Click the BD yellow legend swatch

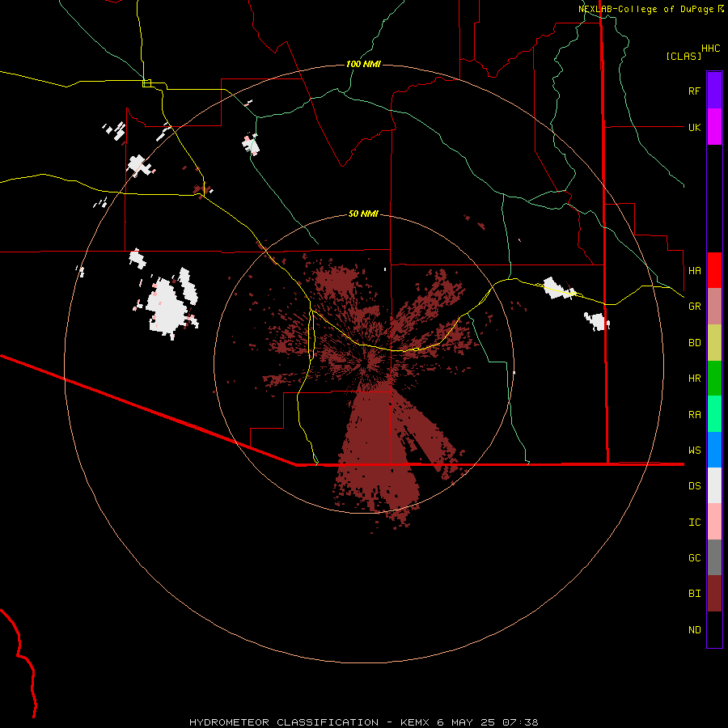714,343
